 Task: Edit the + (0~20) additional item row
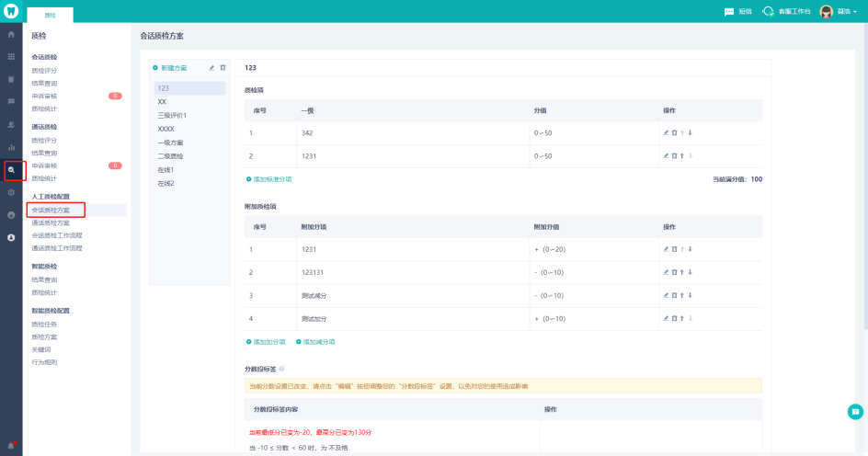666,249
